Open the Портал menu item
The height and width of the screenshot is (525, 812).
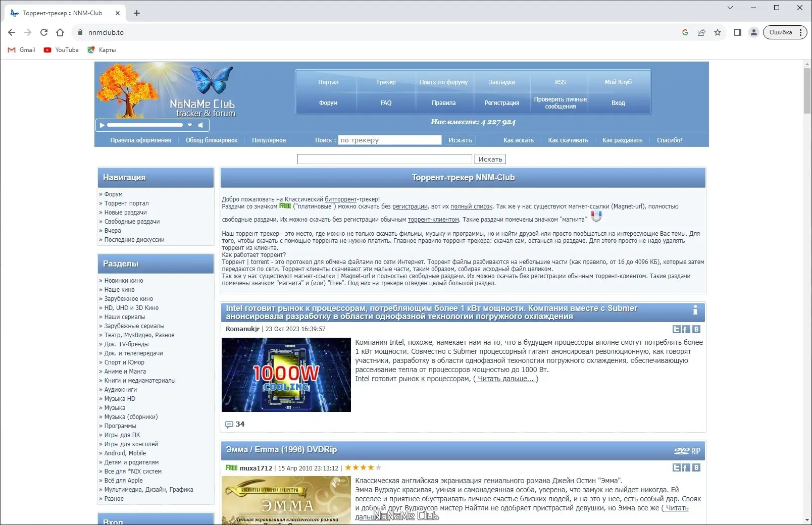pyautogui.click(x=328, y=82)
